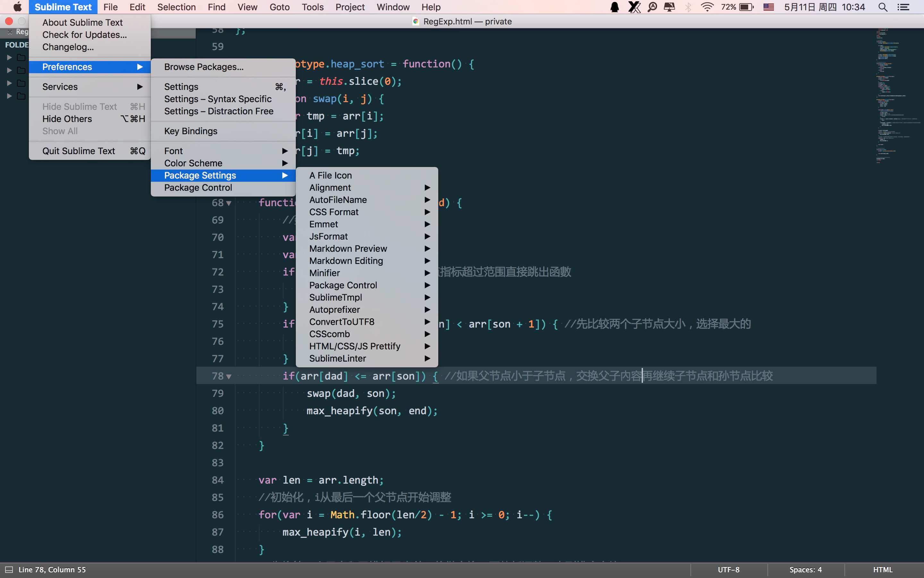
Task: Choose About Sublime Text
Action: tap(90, 22)
